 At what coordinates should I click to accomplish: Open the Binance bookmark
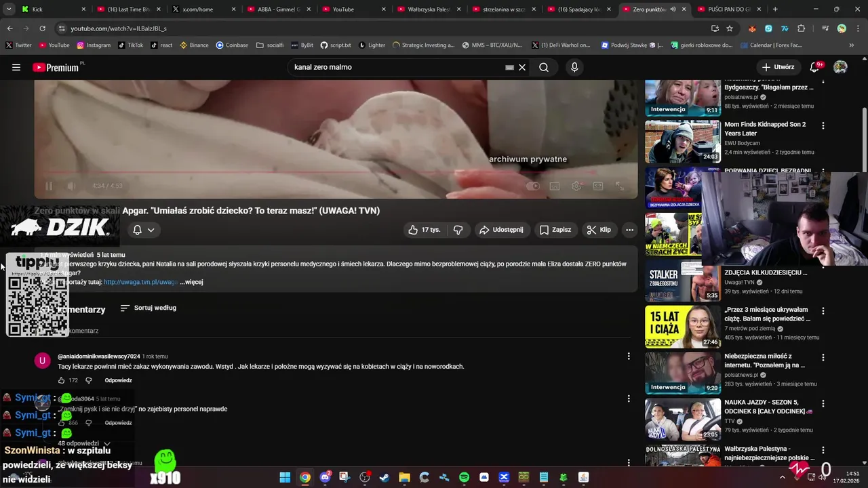coord(194,45)
